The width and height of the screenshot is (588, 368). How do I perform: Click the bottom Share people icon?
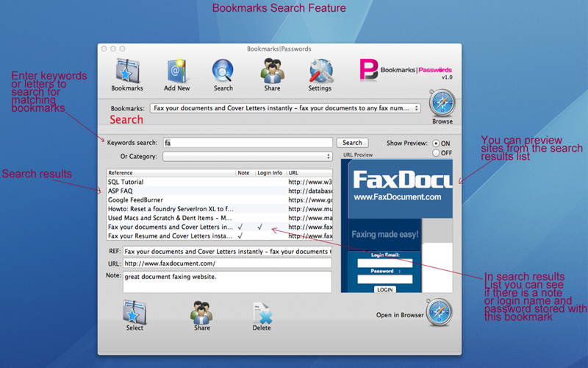pos(201,312)
